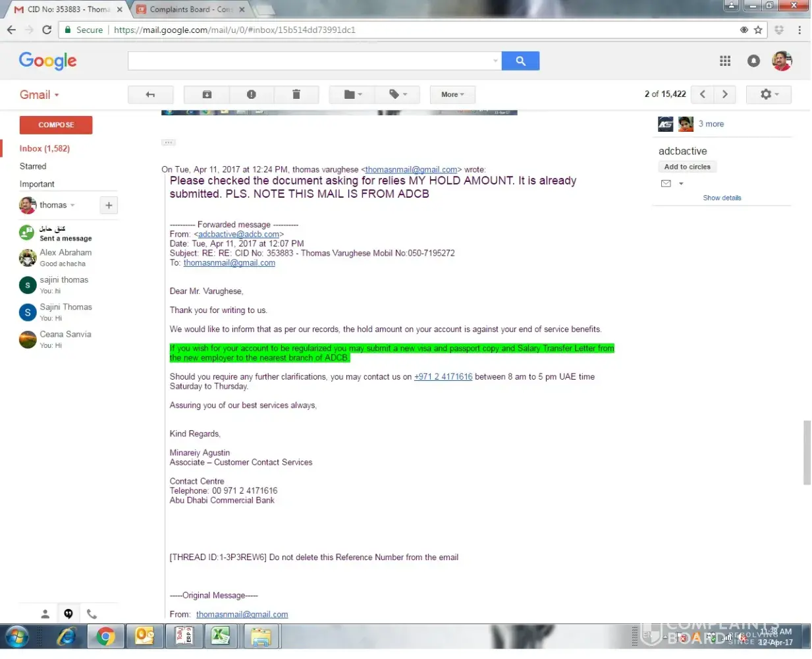Open the Google apps grid
The height and width of the screenshot is (659, 812).
point(725,61)
